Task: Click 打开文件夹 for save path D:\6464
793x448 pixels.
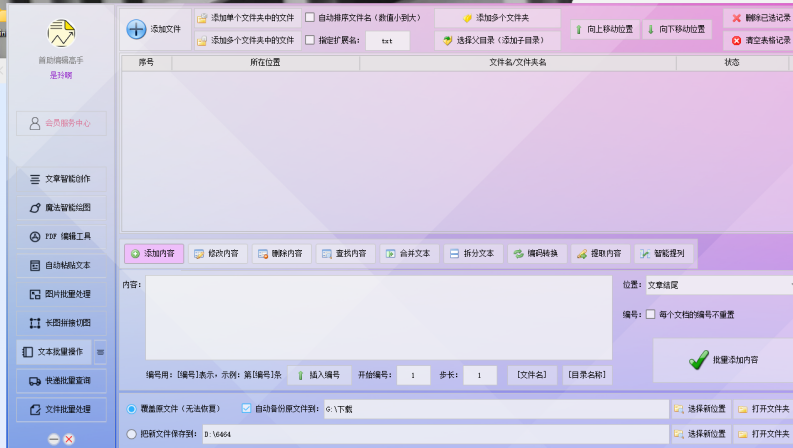Action: 763,434
